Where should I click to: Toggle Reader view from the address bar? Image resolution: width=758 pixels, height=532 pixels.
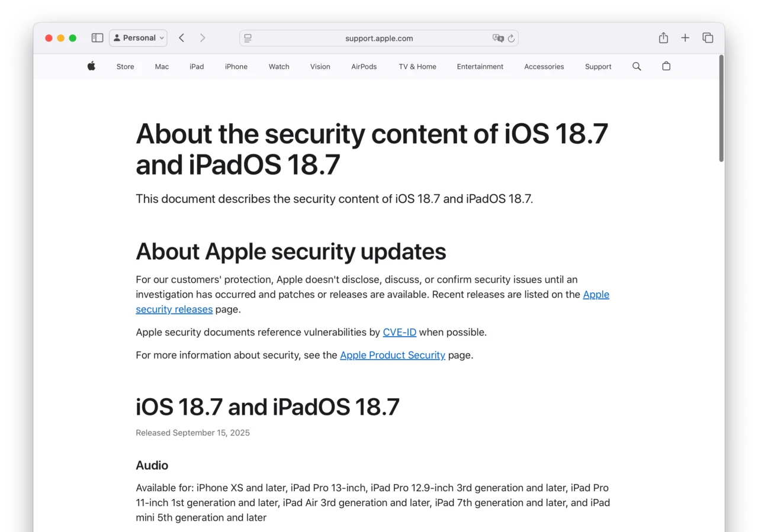pyautogui.click(x=248, y=38)
